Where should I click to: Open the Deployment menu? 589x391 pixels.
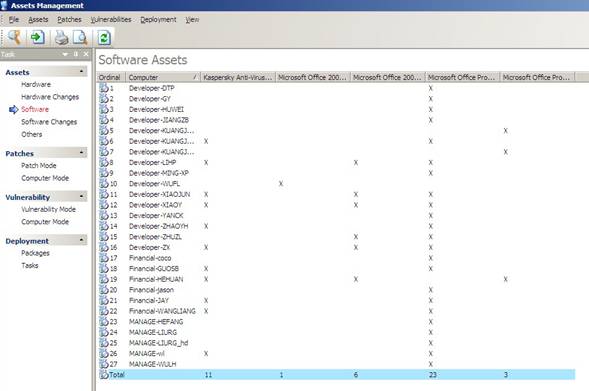158,20
